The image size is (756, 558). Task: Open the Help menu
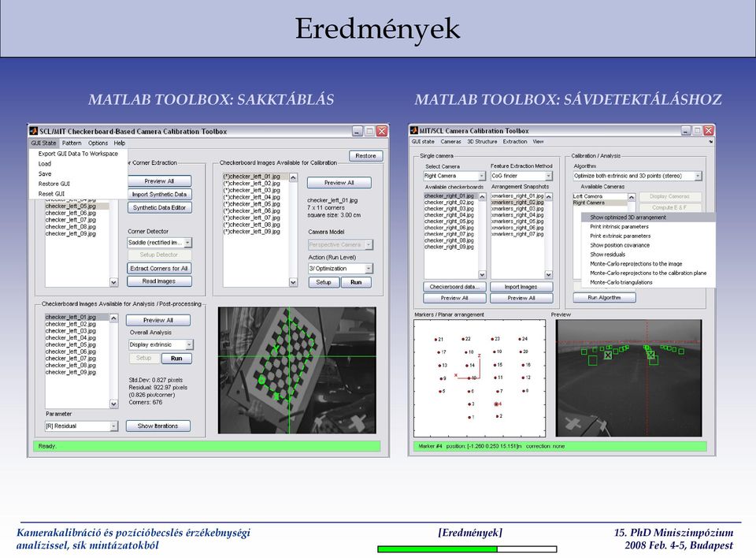(120, 143)
